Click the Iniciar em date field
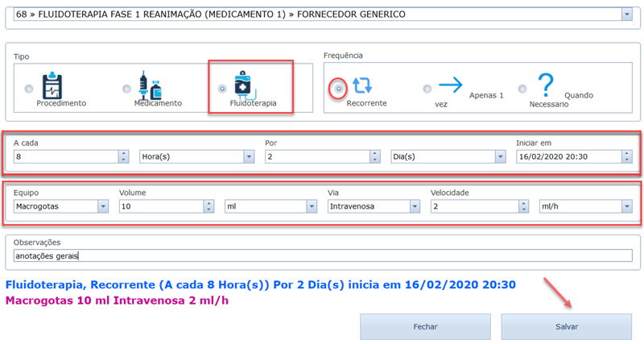The height and width of the screenshot is (344, 644). pos(569,156)
